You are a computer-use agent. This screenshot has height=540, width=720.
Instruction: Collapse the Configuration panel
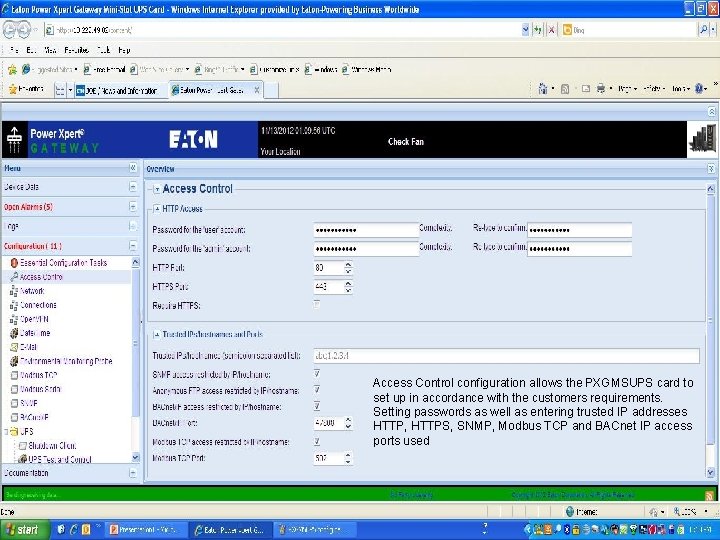tap(133, 246)
